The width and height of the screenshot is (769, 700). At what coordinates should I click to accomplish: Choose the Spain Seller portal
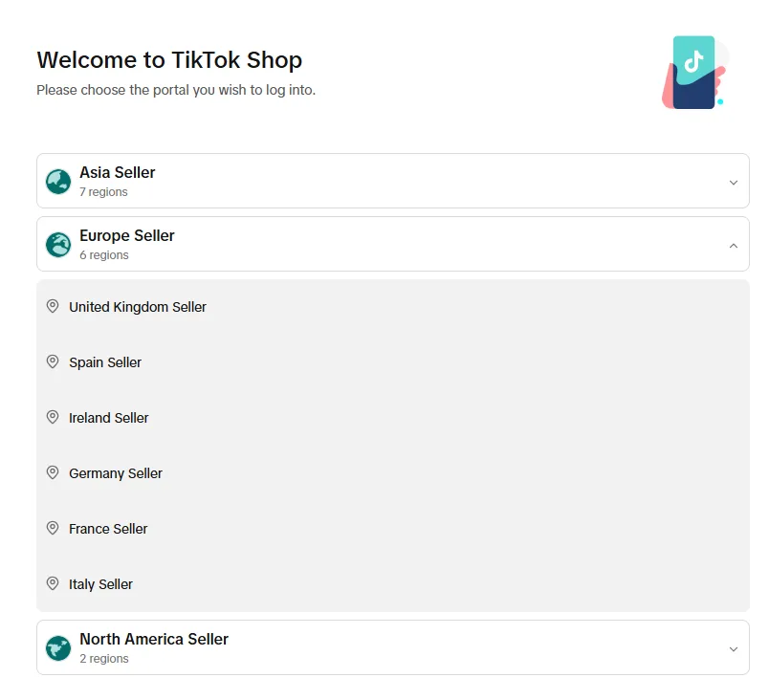coord(105,362)
